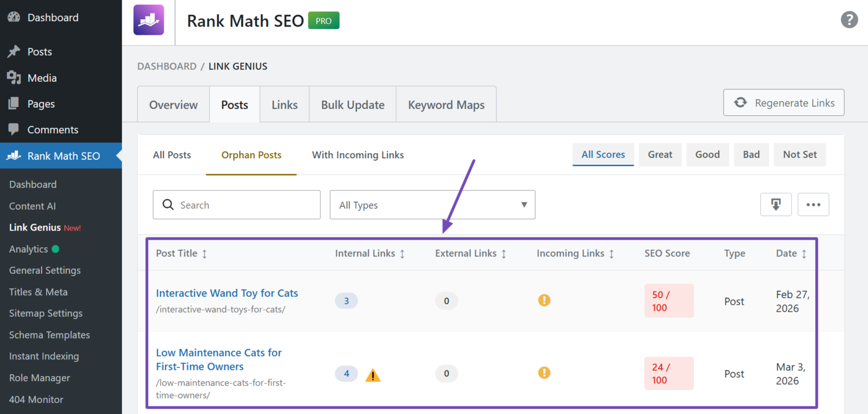Open the Rank Math Dashboard submenu item
The width and height of the screenshot is (868, 414).
[x=33, y=185]
